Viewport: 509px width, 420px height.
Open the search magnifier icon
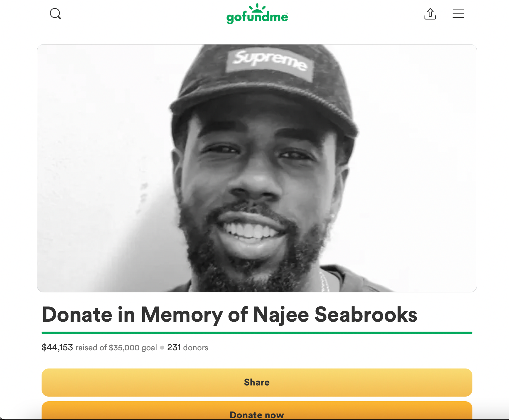point(55,14)
